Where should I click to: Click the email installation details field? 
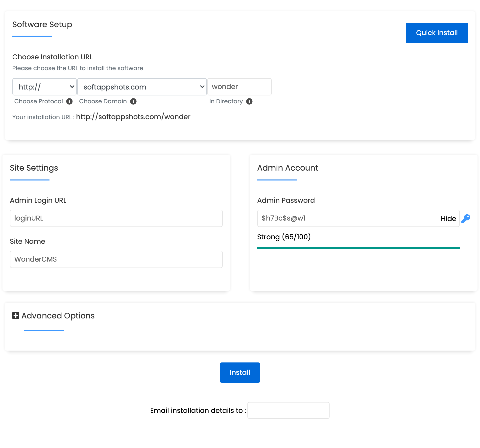(x=288, y=410)
